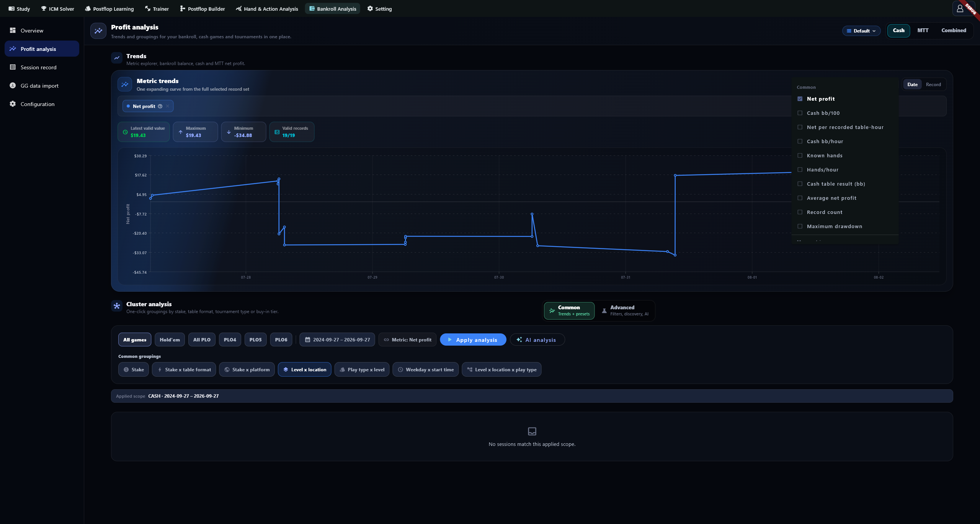
Task: Click the calendar icon in the date range
Action: (x=307, y=340)
